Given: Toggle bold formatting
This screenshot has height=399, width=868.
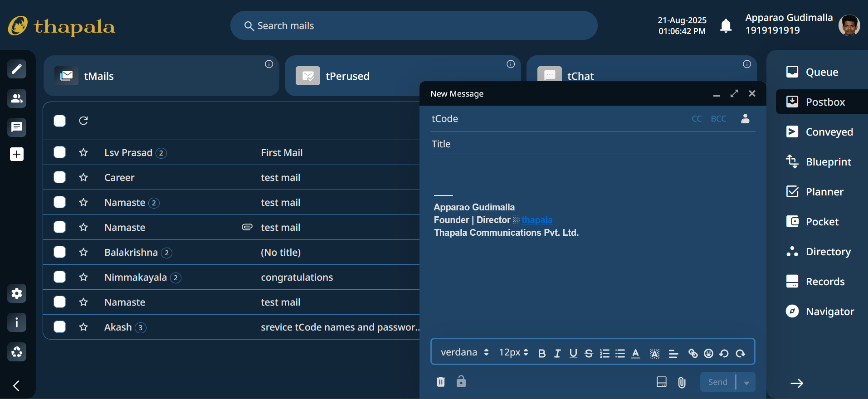Looking at the screenshot, I should (541, 354).
